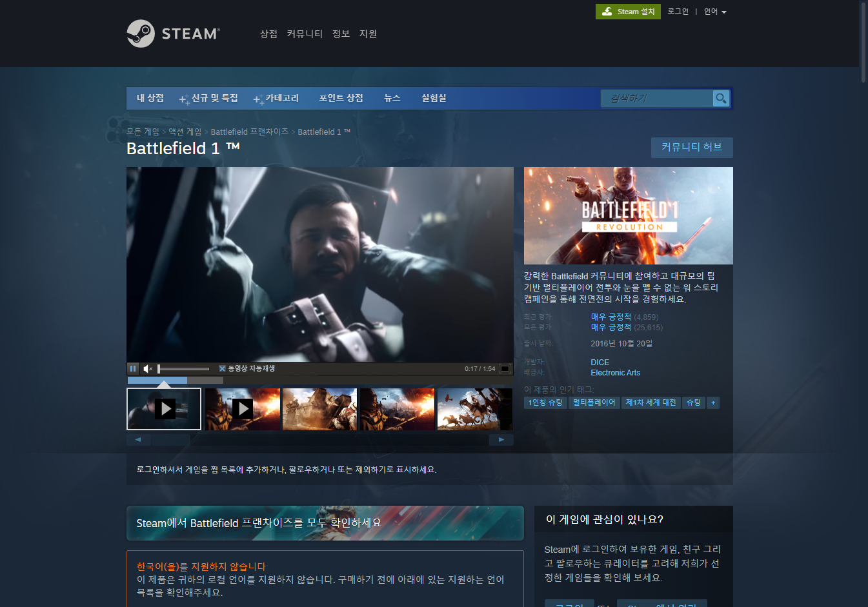Select the first trailer video thumbnail
Viewport: 868px width, 607px height.
point(164,408)
